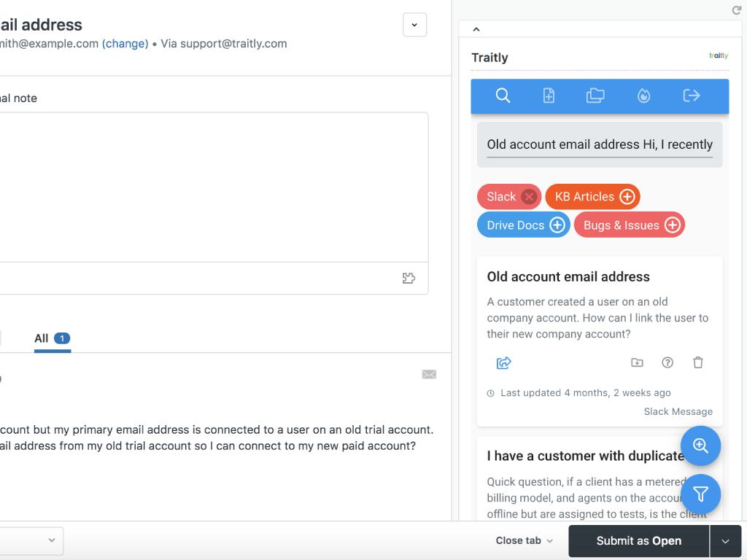Image resolution: width=747 pixels, height=560 pixels.
Task: Click the Traitly logo in panel header
Action: pyautogui.click(x=719, y=55)
